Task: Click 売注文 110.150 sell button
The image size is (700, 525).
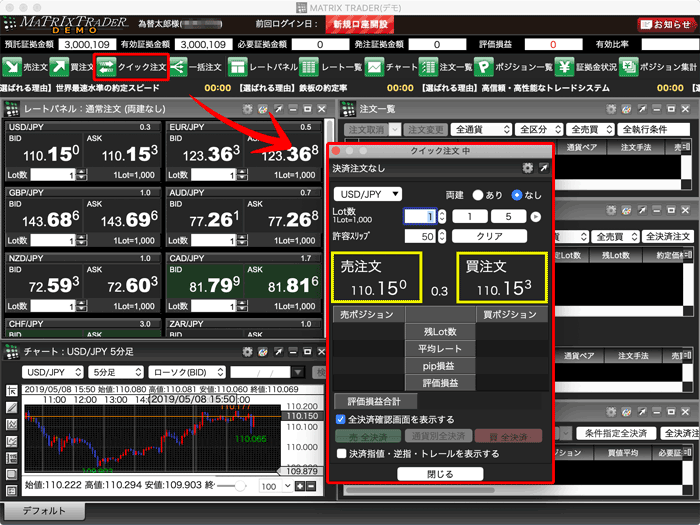Action: pos(376,278)
